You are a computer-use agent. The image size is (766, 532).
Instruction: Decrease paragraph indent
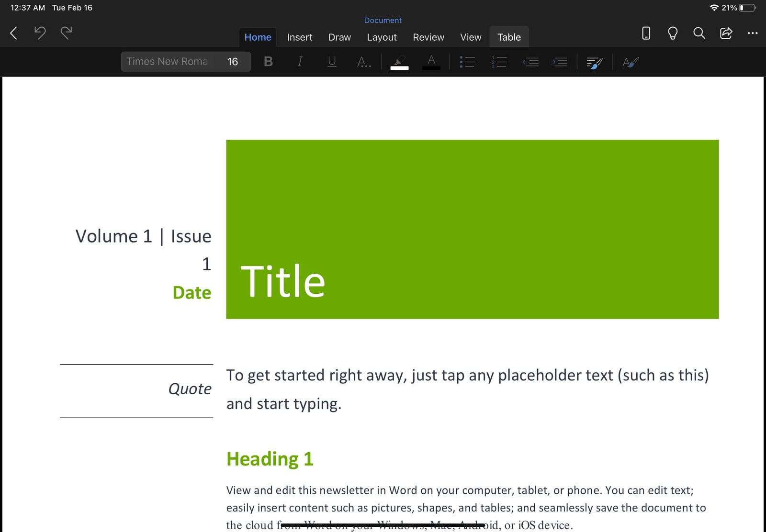530,61
